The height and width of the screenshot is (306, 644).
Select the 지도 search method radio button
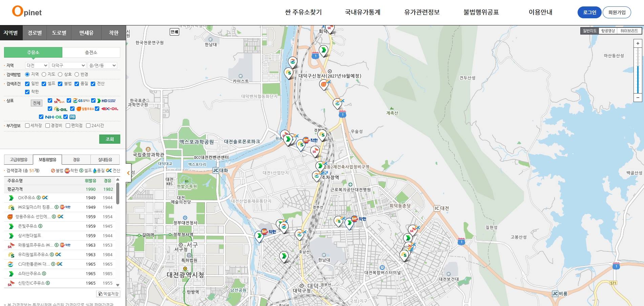44,75
